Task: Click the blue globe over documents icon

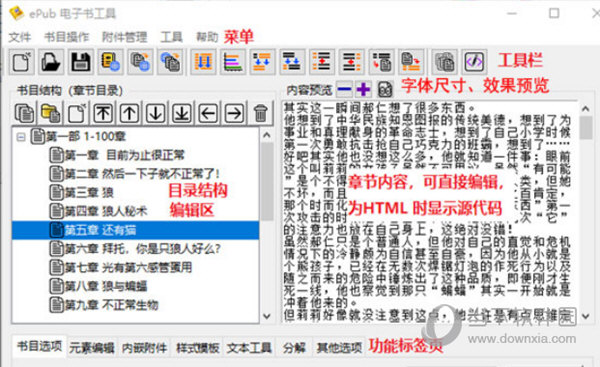Action: coord(170,62)
